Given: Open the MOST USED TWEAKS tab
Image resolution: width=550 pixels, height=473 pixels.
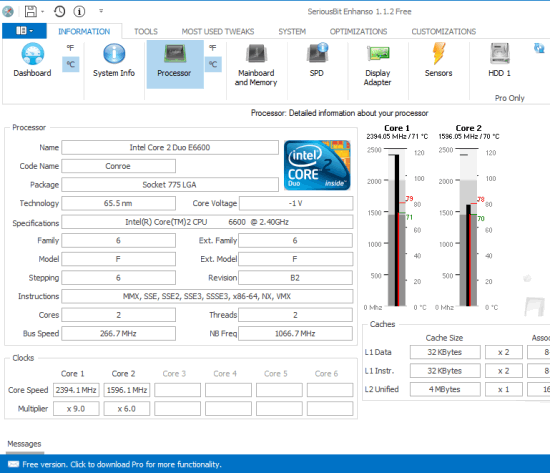Looking at the screenshot, I should coord(218,32).
